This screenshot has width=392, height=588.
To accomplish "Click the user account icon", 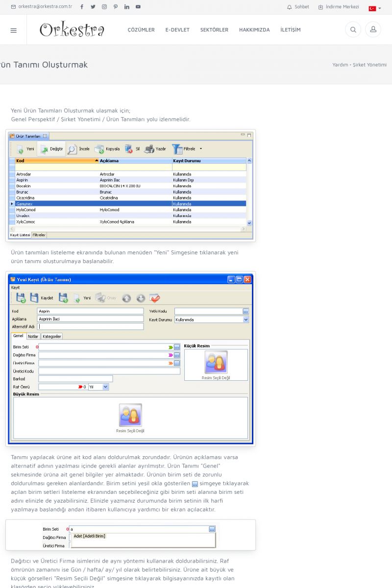I will (x=373, y=30).
